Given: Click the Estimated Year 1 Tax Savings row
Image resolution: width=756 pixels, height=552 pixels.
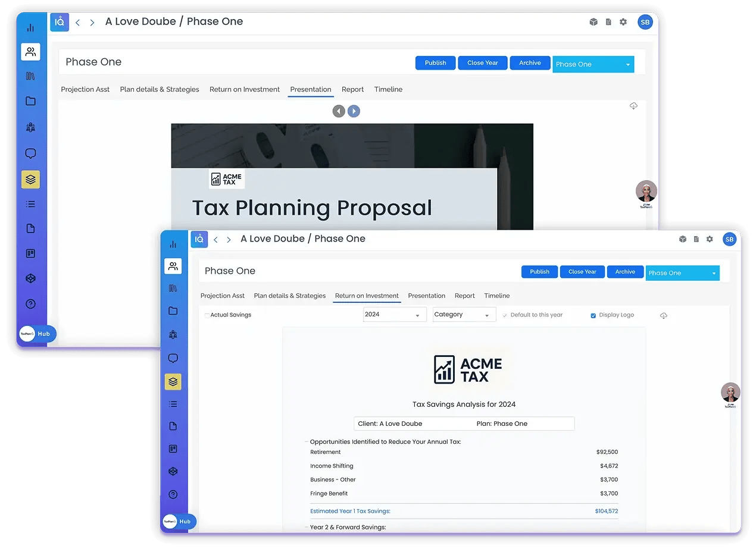Looking at the screenshot, I should point(464,511).
